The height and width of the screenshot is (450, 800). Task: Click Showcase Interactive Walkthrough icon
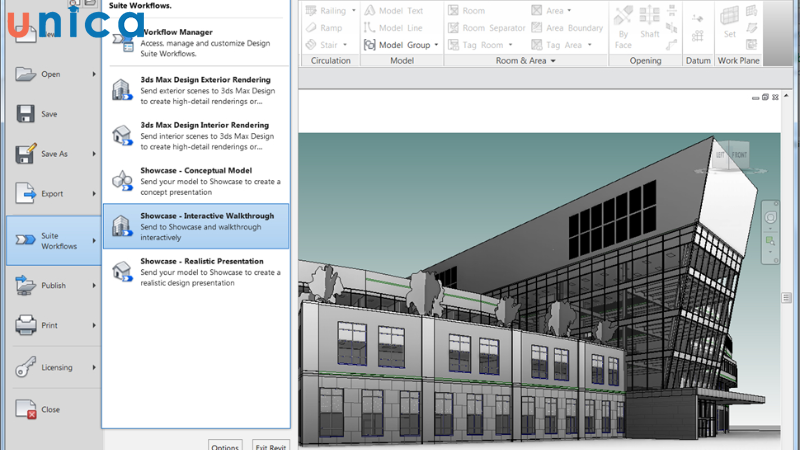122,226
